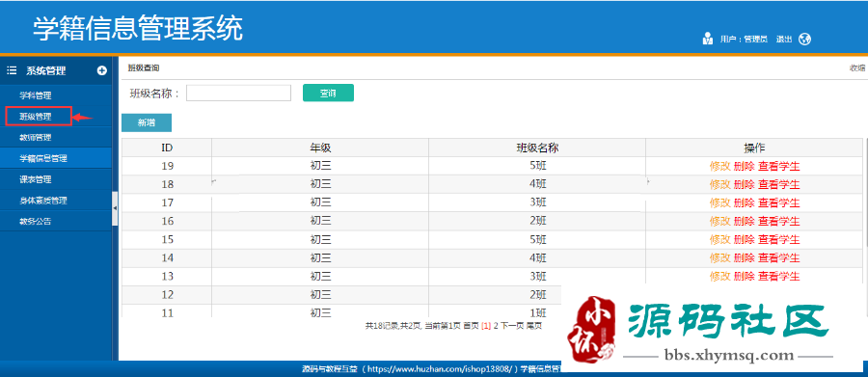Click 尾页 in pagination
Image resolution: width=868 pixels, height=377 pixels.
533,326
